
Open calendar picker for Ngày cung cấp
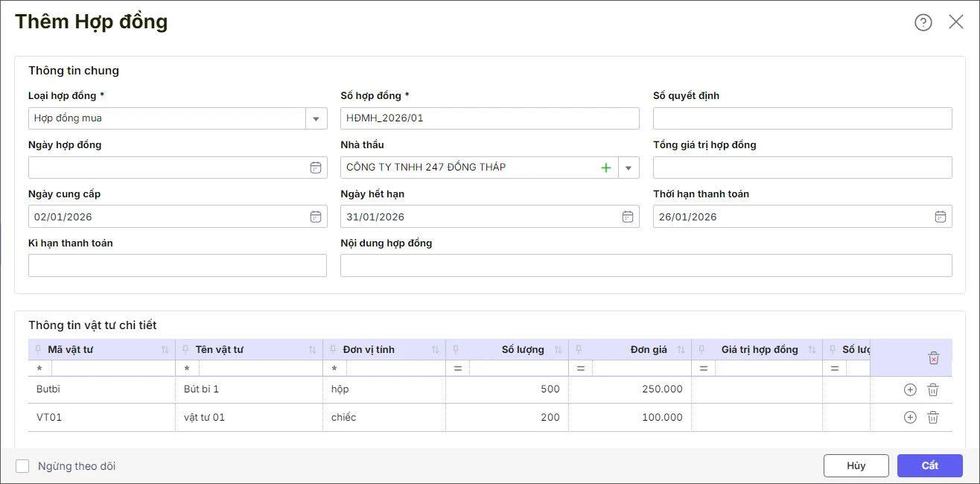pos(316,217)
